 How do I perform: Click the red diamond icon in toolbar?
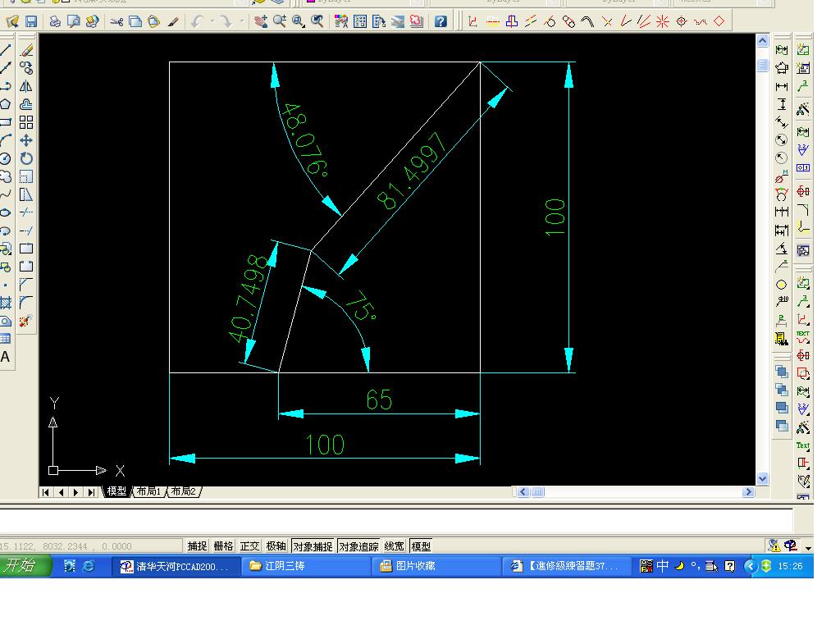[x=719, y=21]
